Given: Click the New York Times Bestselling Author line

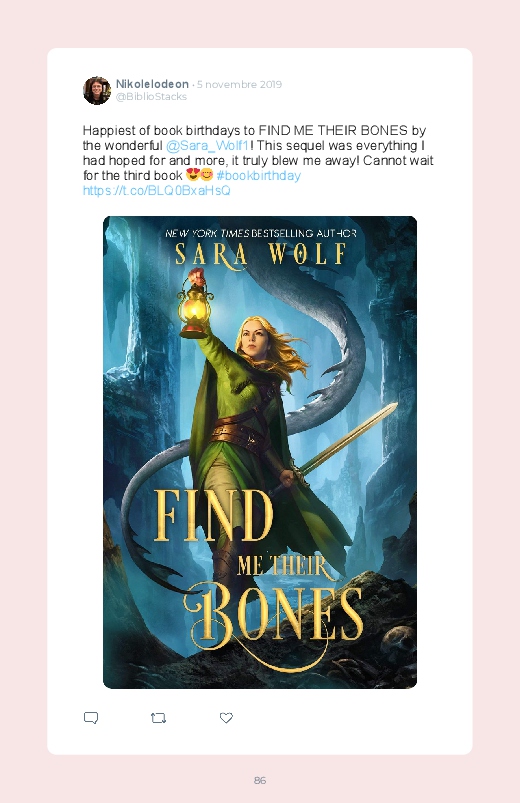Looking at the screenshot, I should tap(260, 234).
